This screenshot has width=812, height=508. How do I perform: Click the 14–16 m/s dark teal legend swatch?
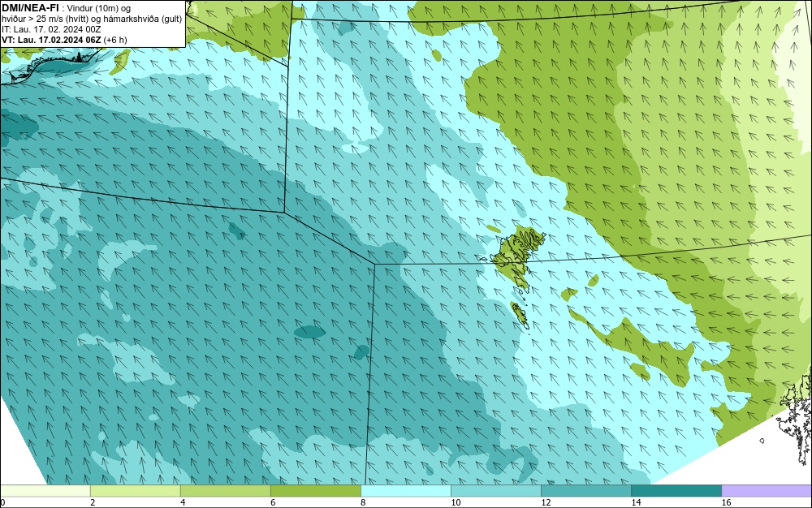pyautogui.click(x=676, y=491)
